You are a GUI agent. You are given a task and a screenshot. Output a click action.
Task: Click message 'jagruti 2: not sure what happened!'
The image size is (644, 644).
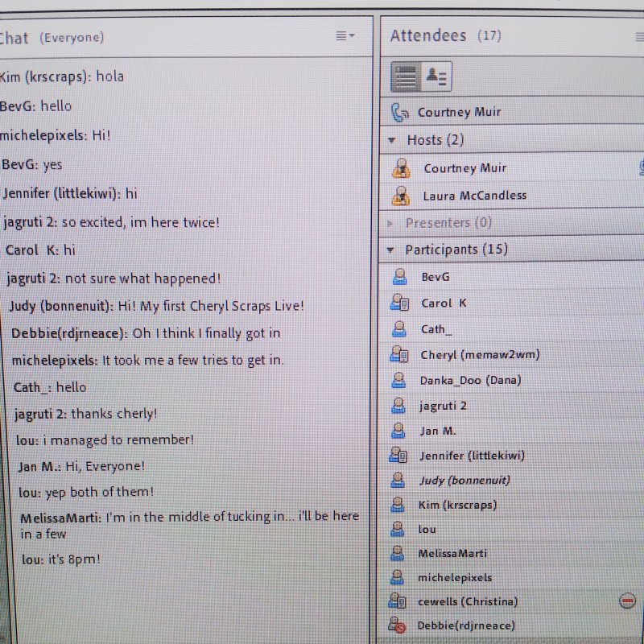[x=114, y=279]
